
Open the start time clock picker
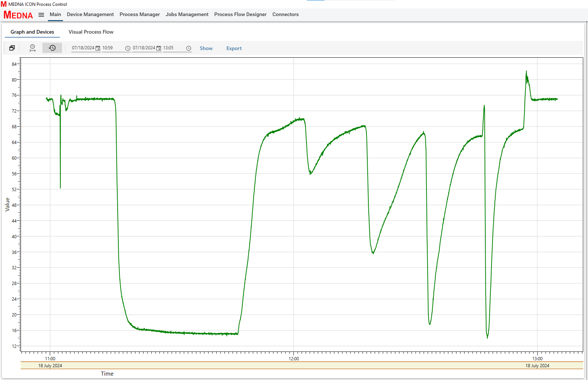(x=128, y=48)
